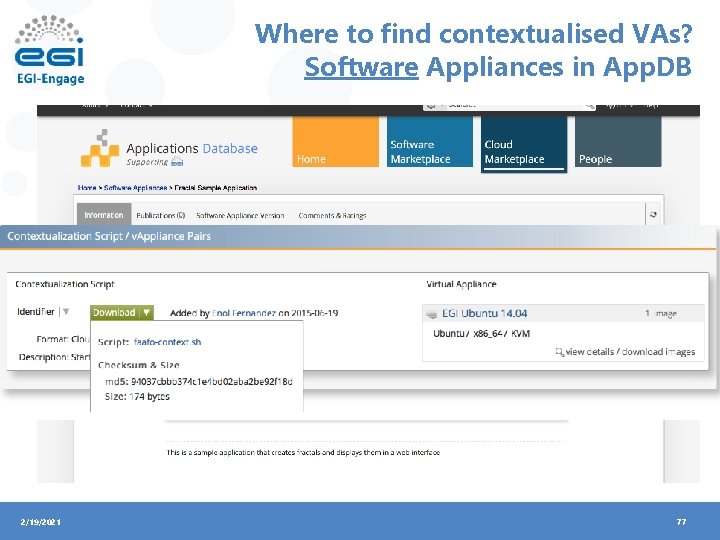Open the Home tile
This screenshot has height=540, width=720.
[x=336, y=141]
